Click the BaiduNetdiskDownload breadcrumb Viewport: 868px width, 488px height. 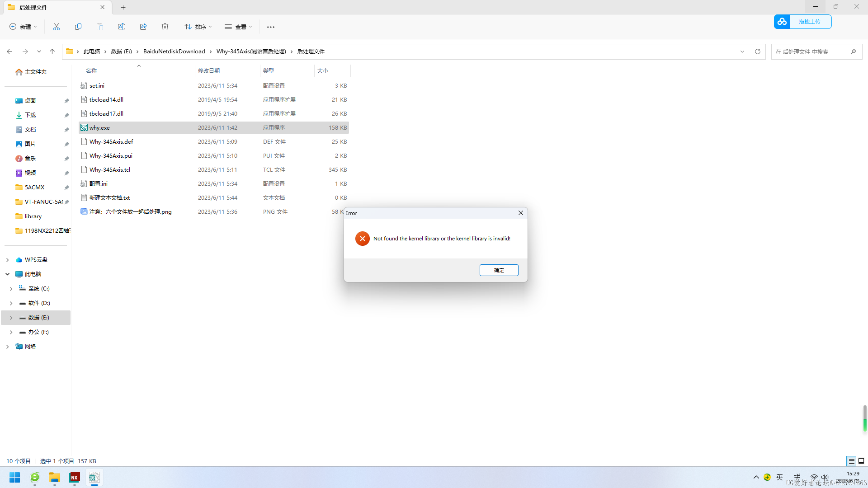point(174,52)
